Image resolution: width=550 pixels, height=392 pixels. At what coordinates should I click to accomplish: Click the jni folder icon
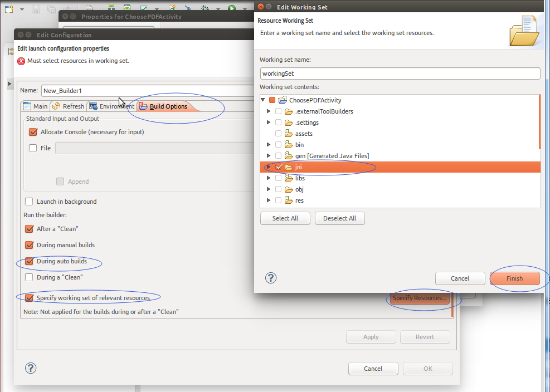pyautogui.click(x=289, y=167)
